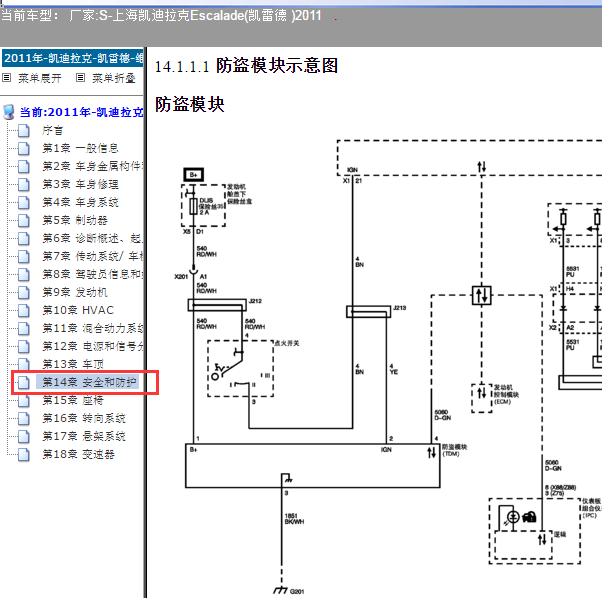Click page icon next to 第17章 悬架系统

(x=24, y=437)
